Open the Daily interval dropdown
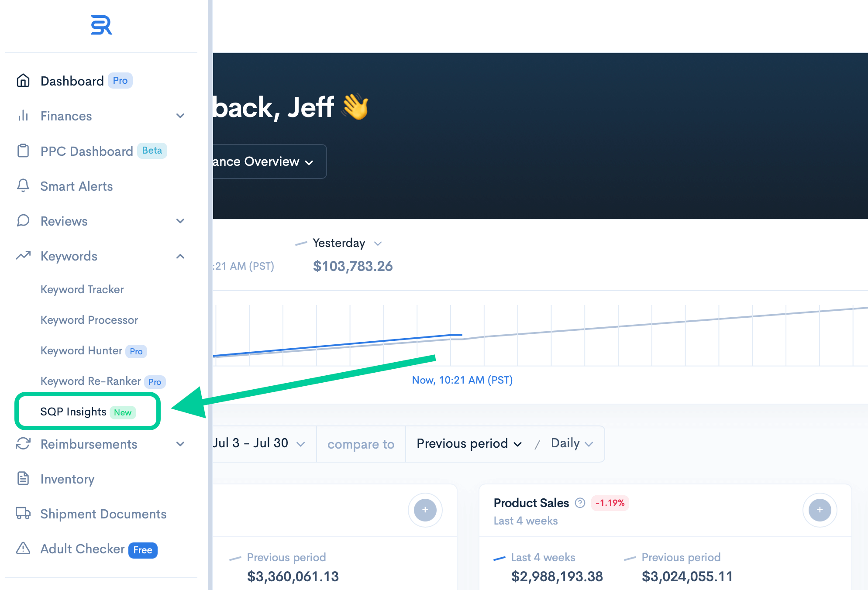 (572, 443)
